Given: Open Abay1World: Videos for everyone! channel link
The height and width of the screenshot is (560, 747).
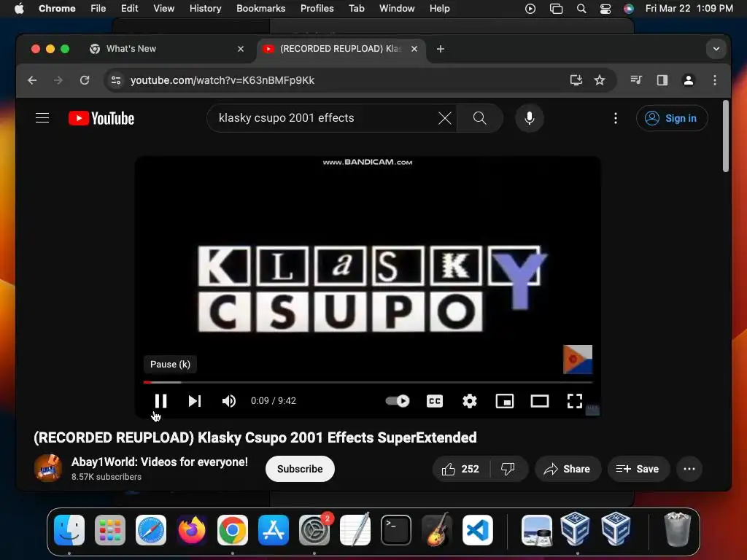Looking at the screenshot, I should (x=160, y=462).
